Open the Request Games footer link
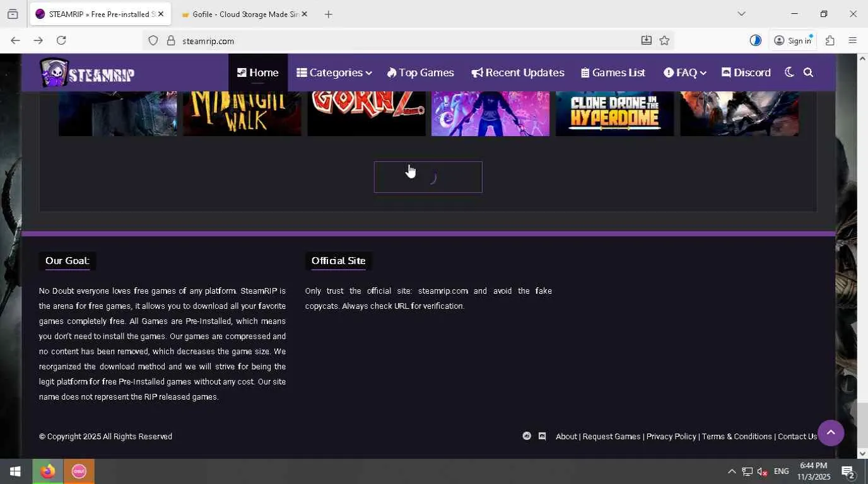The height and width of the screenshot is (484, 868). [x=611, y=436]
